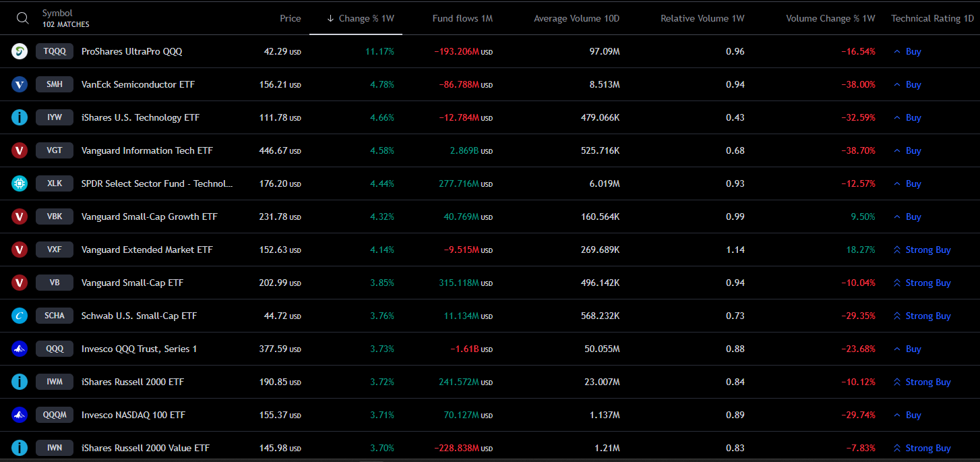Click the Invesco QQQ logo icon
Image resolution: width=980 pixels, height=462 pixels.
pyautogui.click(x=20, y=349)
